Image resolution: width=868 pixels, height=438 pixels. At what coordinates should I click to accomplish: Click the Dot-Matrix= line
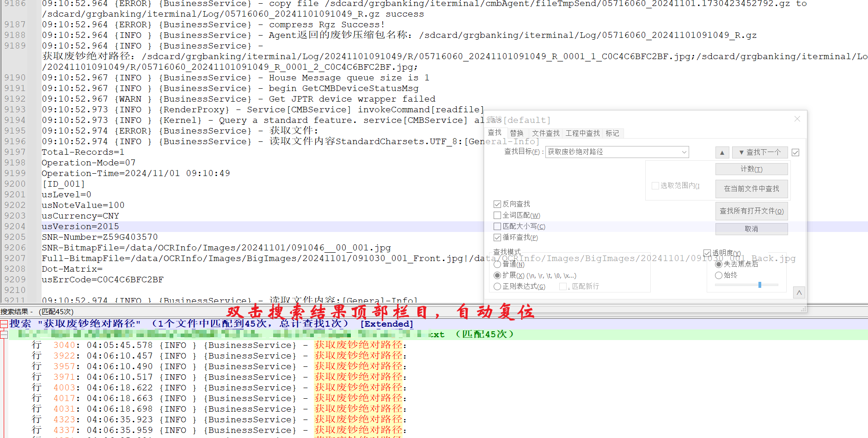pyautogui.click(x=72, y=269)
